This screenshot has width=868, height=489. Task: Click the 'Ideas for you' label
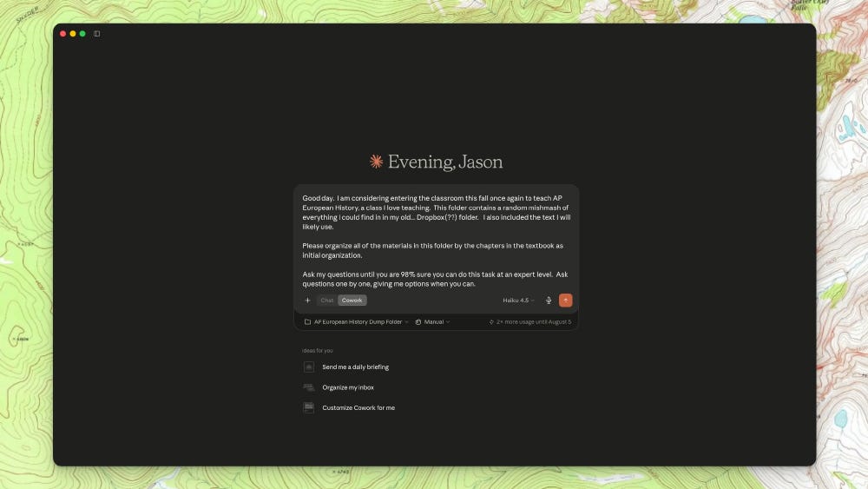(317, 351)
